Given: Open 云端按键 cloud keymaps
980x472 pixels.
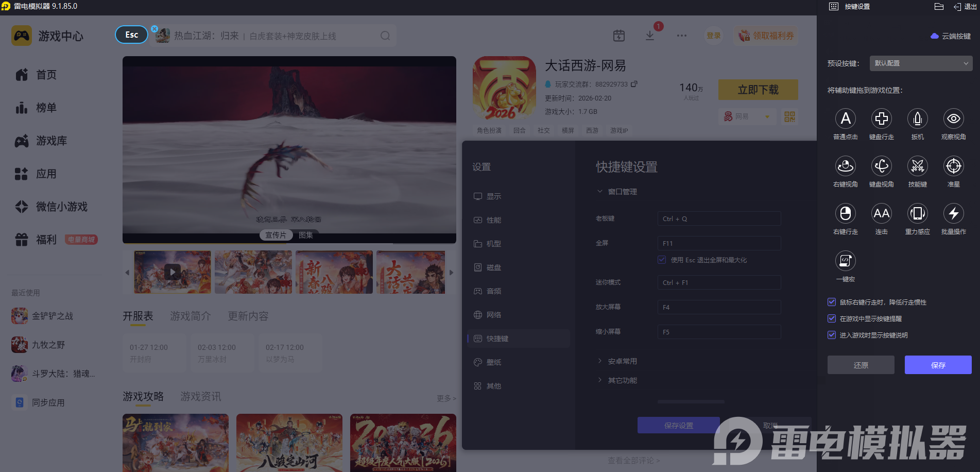Looking at the screenshot, I should pos(951,36).
